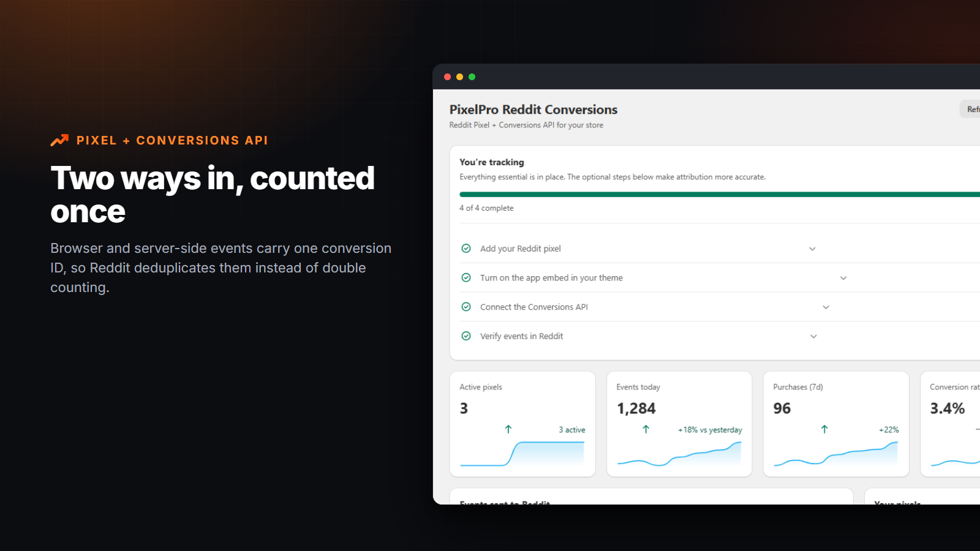Click the up arrow icon in Active pixels card

click(508, 429)
